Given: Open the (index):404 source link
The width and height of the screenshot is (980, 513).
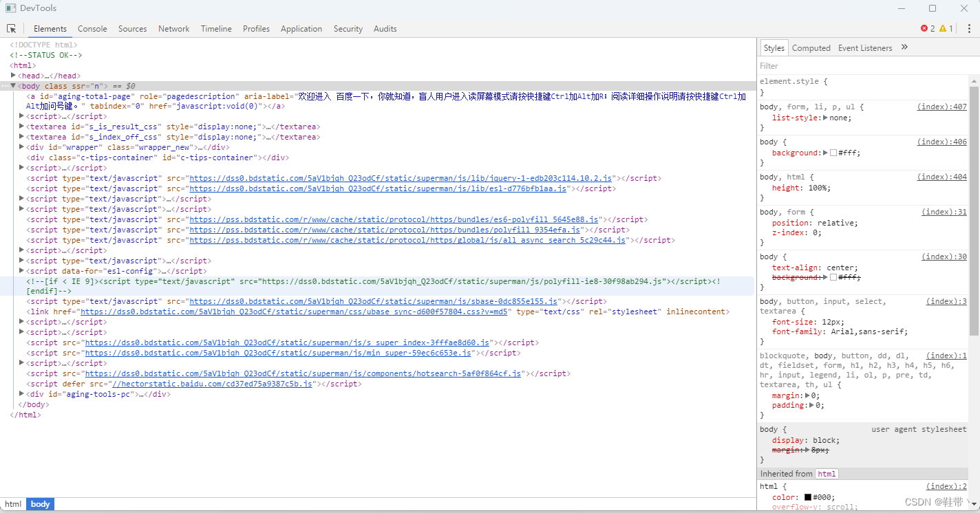Looking at the screenshot, I should [x=941, y=177].
